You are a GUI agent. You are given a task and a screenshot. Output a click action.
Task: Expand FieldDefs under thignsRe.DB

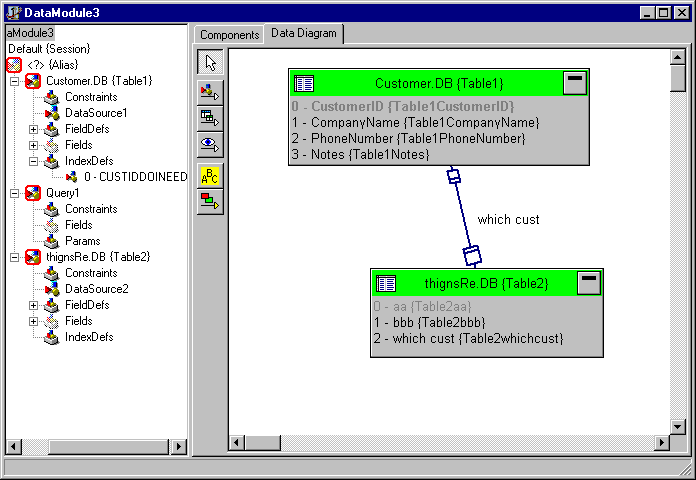(x=33, y=305)
